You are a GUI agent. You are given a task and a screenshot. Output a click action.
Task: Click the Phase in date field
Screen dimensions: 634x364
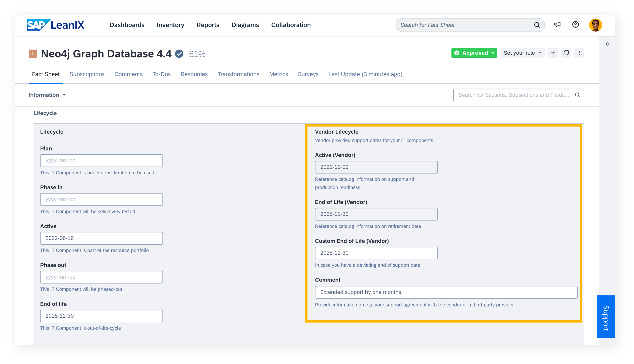101,200
